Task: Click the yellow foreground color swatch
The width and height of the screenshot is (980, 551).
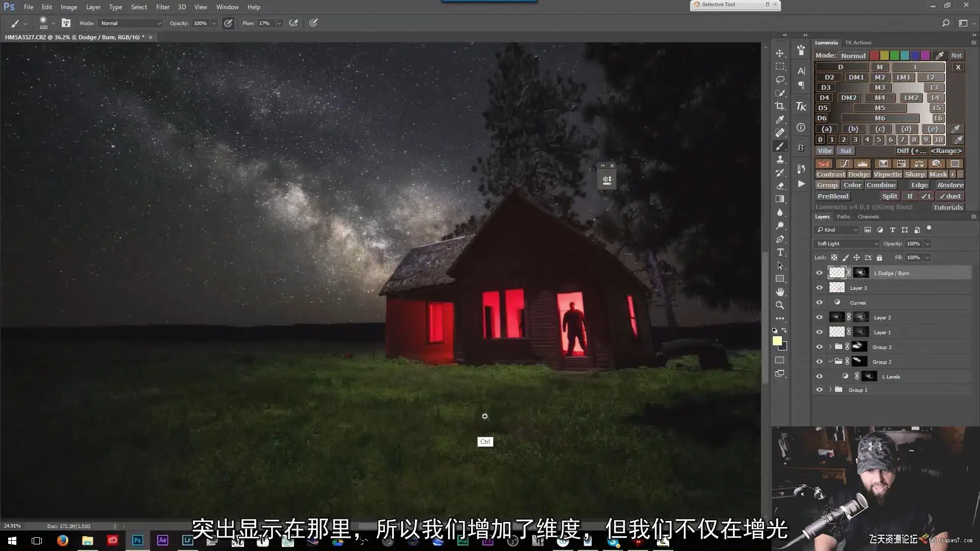Action: (x=777, y=341)
